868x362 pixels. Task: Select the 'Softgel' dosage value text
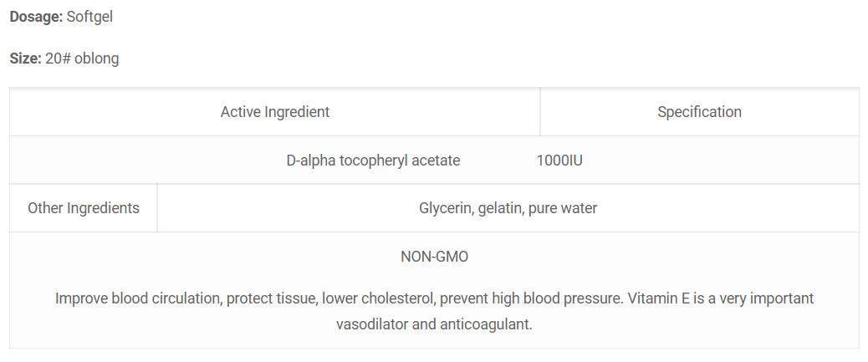tap(89, 18)
